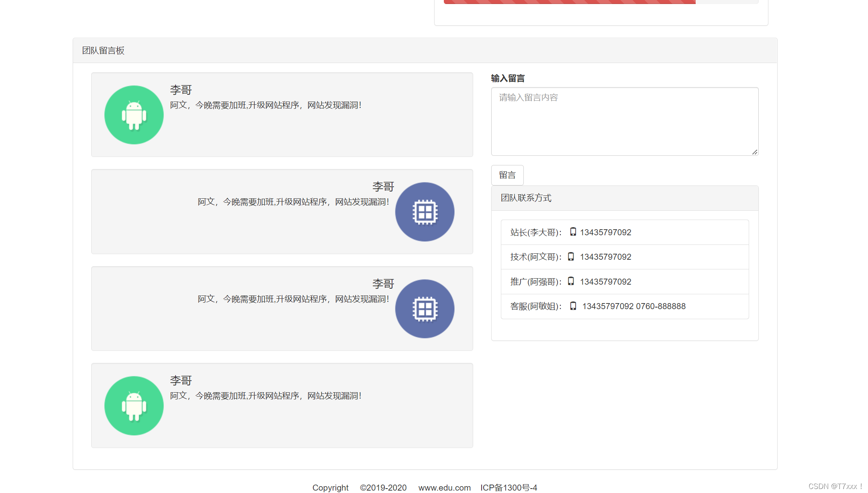Click www.edu.com in the footer
Screen dimensions: 868x493
pos(444,487)
